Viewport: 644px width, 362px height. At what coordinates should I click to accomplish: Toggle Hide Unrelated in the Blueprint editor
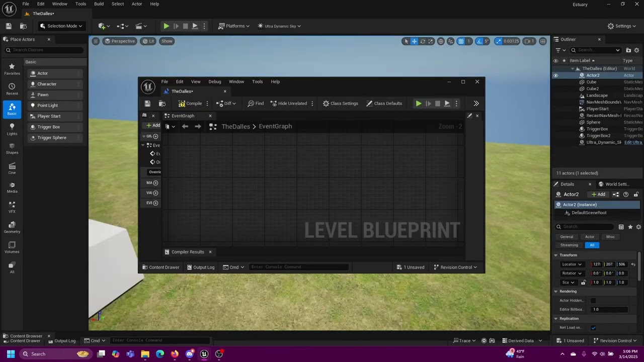click(x=289, y=104)
